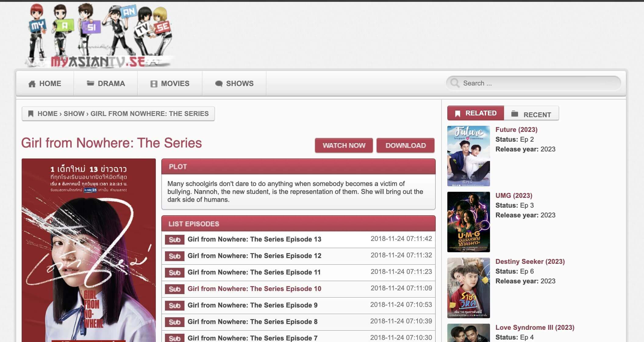Open the Future (2023) poster thumbnail
Image resolution: width=644 pixels, height=342 pixels.
point(468,156)
